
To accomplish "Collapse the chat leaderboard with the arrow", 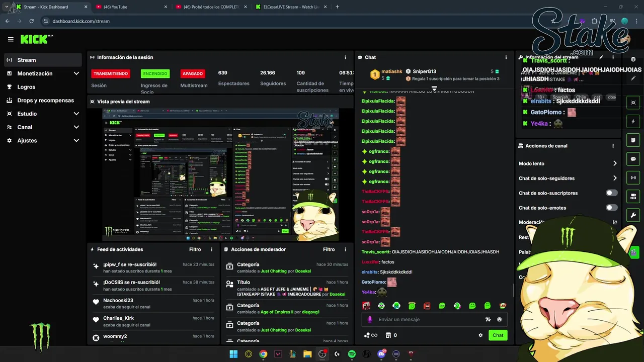I will pos(434,88).
